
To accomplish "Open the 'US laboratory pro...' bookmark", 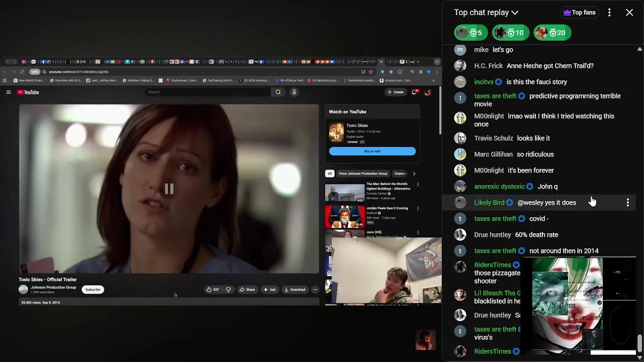I will tap(323, 80).
